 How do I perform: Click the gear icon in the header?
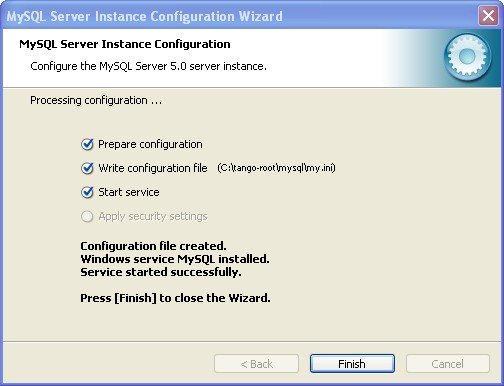coord(467,57)
